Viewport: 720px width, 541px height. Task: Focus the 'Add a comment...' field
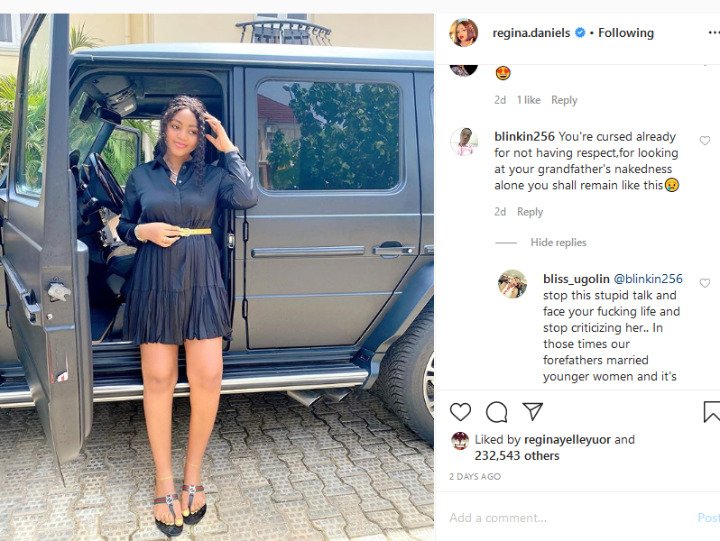pos(569,518)
